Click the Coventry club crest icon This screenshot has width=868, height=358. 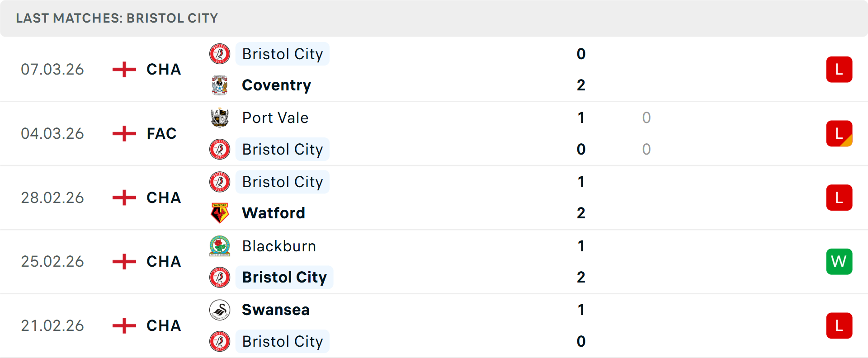[x=220, y=85]
